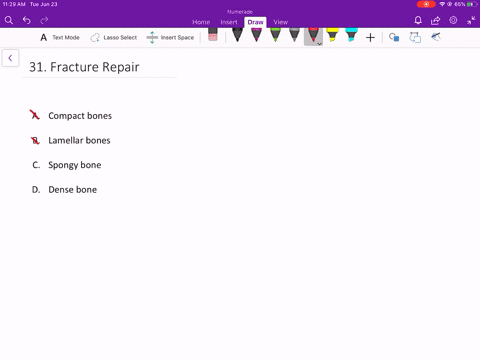Open the search magnifier icon
This screenshot has height=360, width=480.
coord(9,20)
